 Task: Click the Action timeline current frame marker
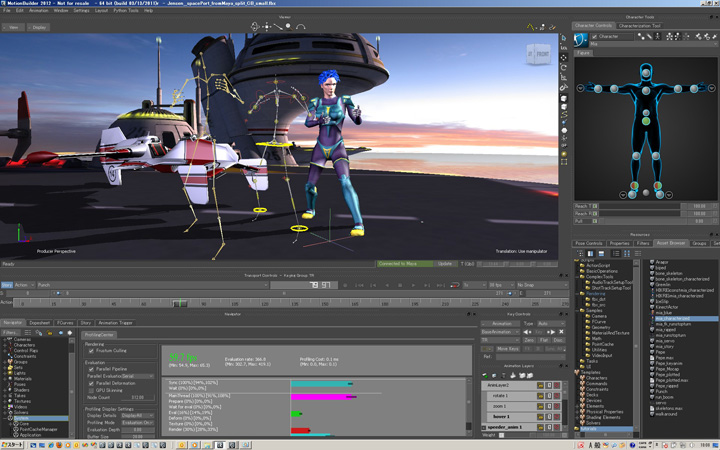click(x=180, y=304)
